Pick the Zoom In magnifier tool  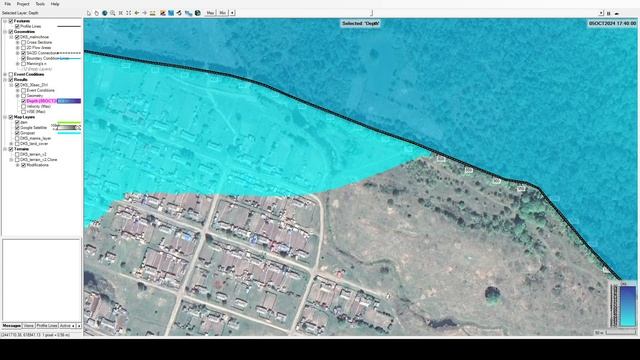pyautogui.click(x=113, y=13)
